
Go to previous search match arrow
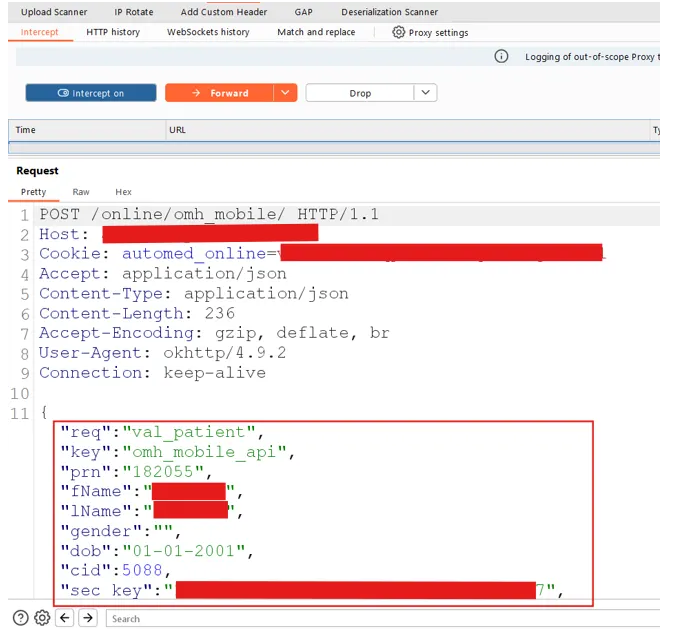click(65, 618)
